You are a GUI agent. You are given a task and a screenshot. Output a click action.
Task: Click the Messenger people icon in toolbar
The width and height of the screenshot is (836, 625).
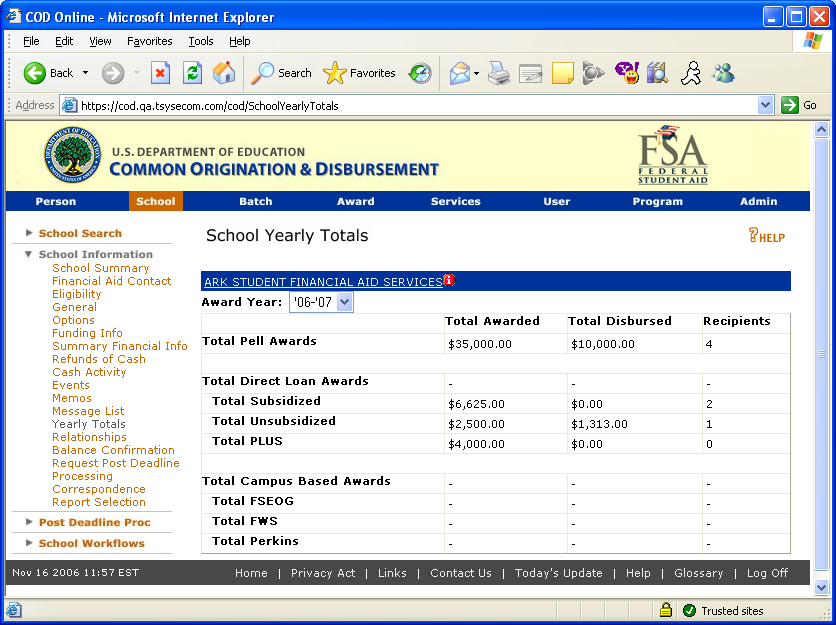pyautogui.click(x=723, y=73)
